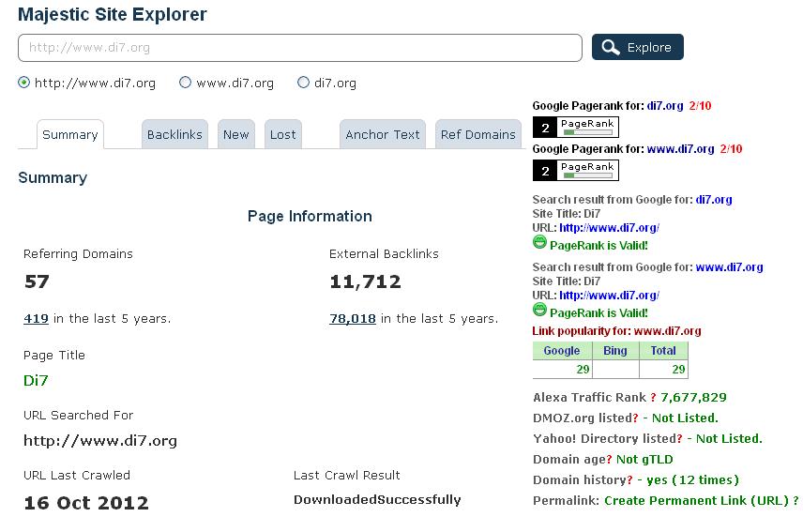Screen dimensions: 803x532
Task: Click the PageRank badge for di7.org
Action: (576, 127)
